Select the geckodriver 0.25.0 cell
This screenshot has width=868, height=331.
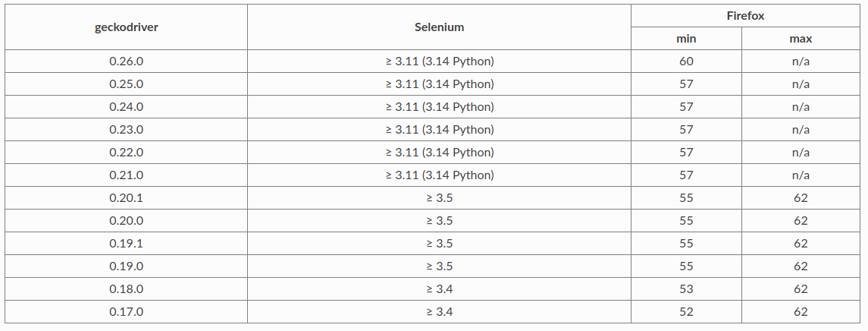point(126,84)
